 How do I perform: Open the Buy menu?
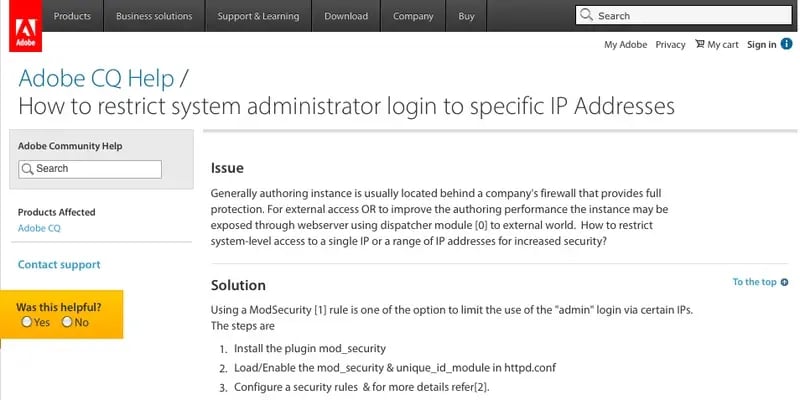[x=466, y=16]
